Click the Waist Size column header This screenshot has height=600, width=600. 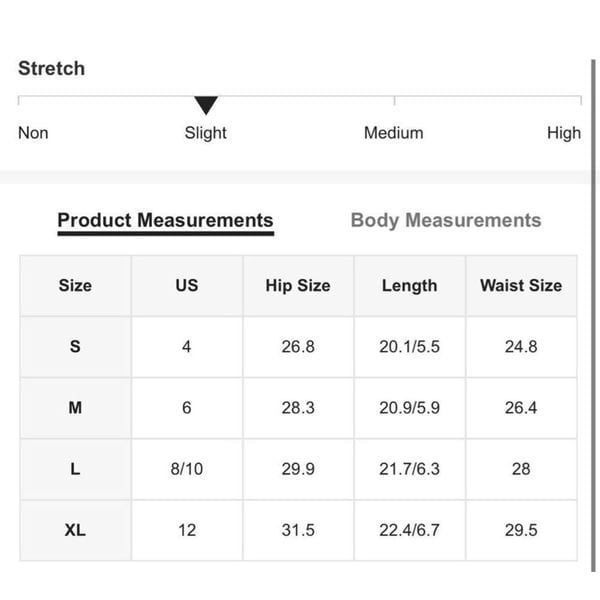pyautogui.click(x=521, y=286)
